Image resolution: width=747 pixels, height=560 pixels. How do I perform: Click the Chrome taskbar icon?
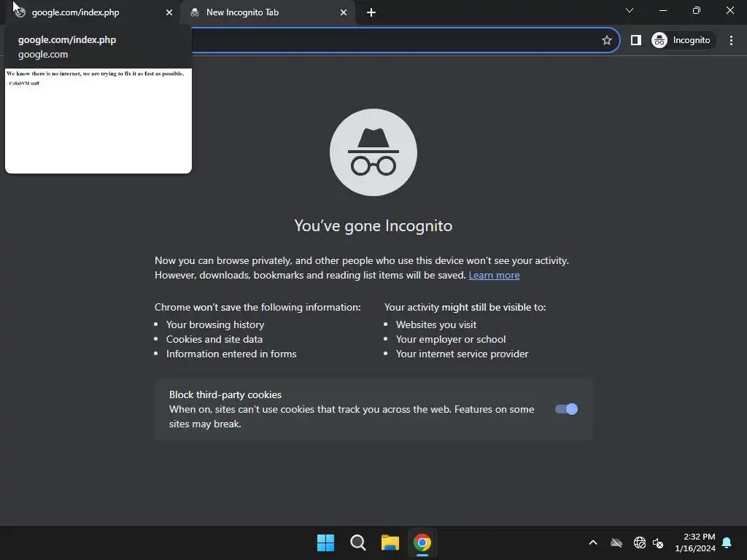tap(422, 542)
